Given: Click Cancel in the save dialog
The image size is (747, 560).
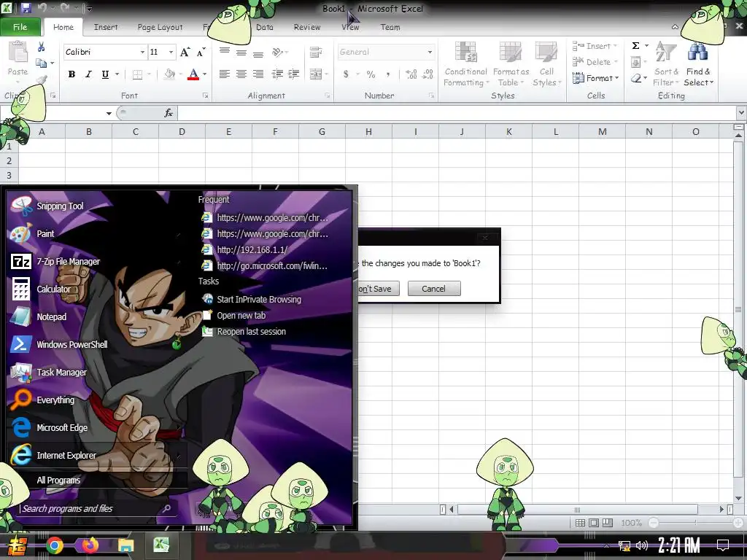Looking at the screenshot, I should (434, 289).
